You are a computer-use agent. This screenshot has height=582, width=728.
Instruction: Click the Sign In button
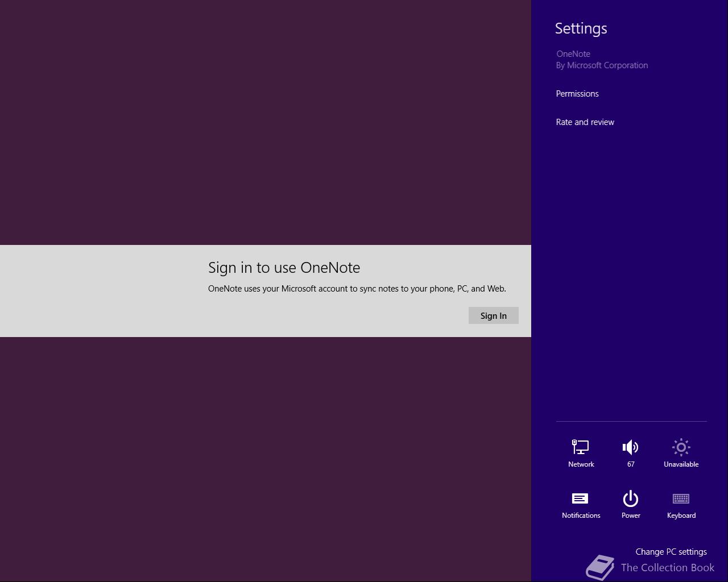click(x=493, y=315)
